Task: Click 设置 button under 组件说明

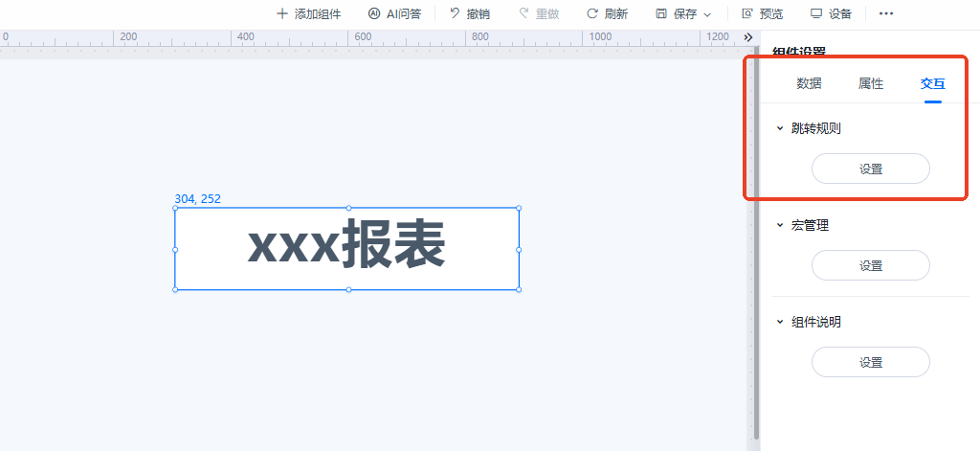Action: (871, 362)
